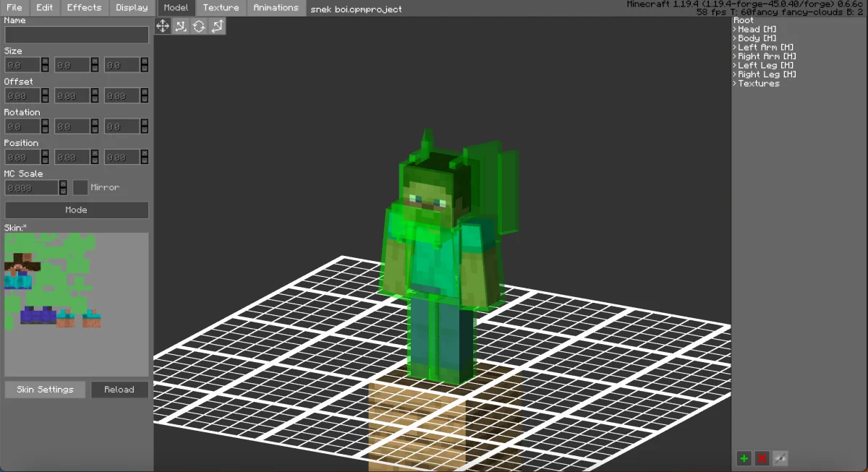Decrement the MC Scale value
868x472 pixels.
coord(63,191)
